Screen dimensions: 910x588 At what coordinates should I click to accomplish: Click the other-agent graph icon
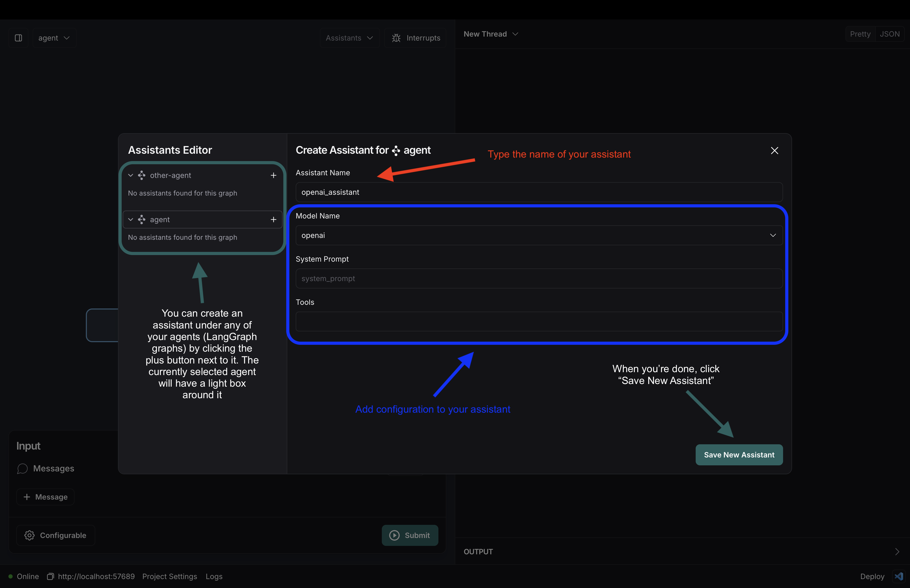coord(142,175)
